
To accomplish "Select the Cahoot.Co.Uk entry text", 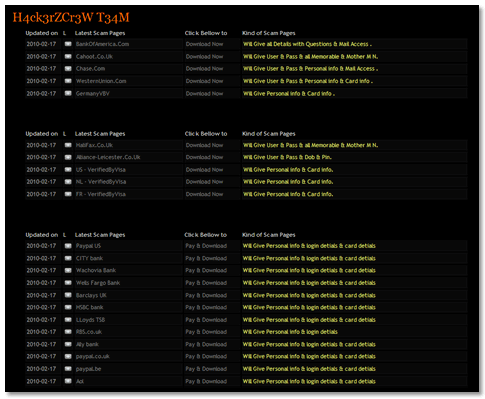I will coord(94,56).
